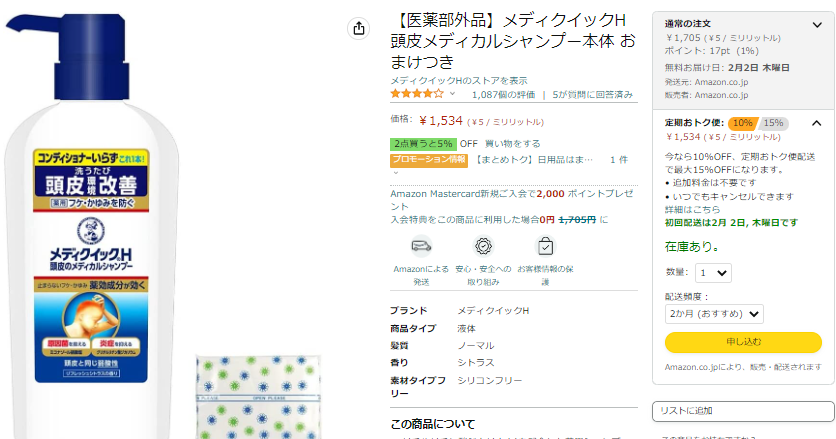Open the star rating breakdown chevron
836x439 pixels.
[x=452, y=94]
